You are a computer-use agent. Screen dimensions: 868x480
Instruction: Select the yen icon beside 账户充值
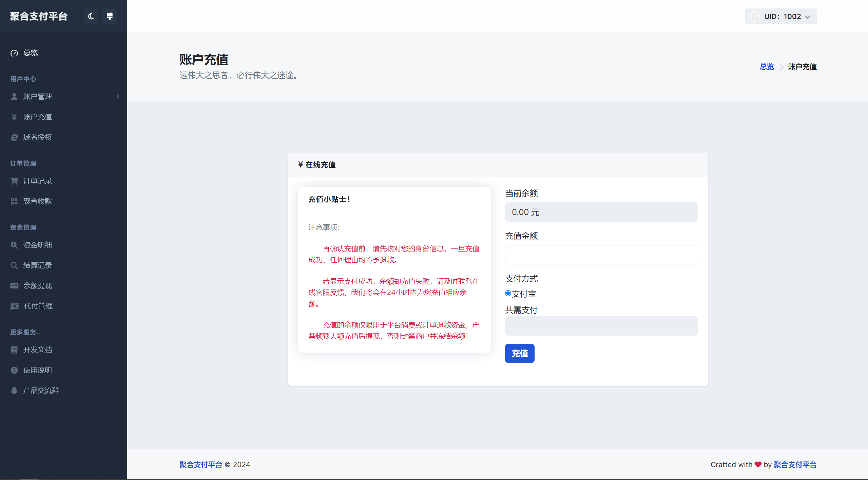point(14,117)
